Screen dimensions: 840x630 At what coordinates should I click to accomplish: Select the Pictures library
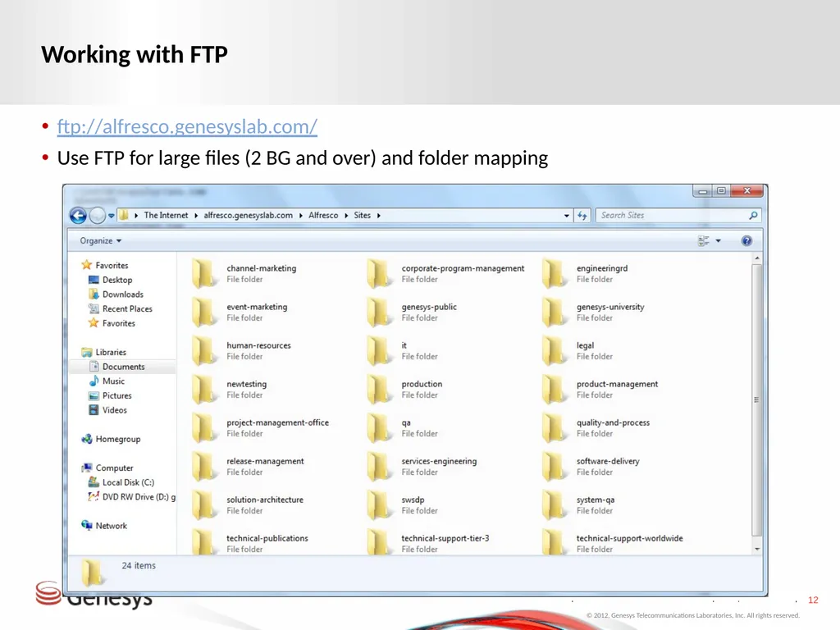111,395
